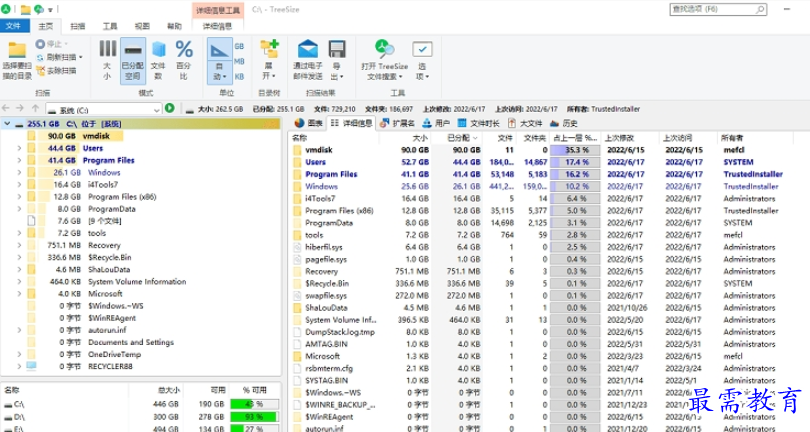This screenshot has width=810, height=432.
Task: Open the Top files (large files) tab
Action: [x=525, y=123]
